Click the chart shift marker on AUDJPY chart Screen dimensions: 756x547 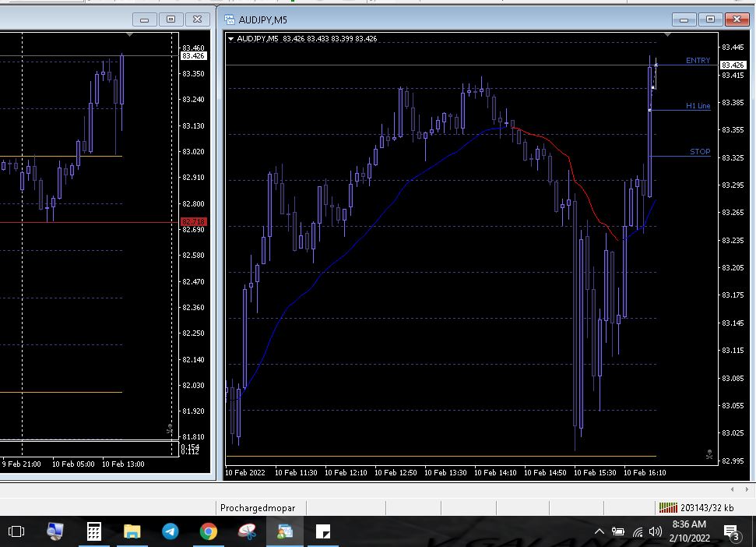pyautogui.click(x=667, y=35)
